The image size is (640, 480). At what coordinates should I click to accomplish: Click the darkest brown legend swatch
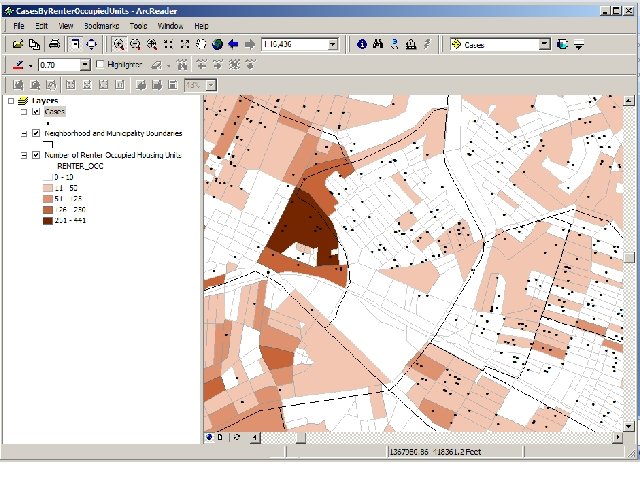coord(47,220)
